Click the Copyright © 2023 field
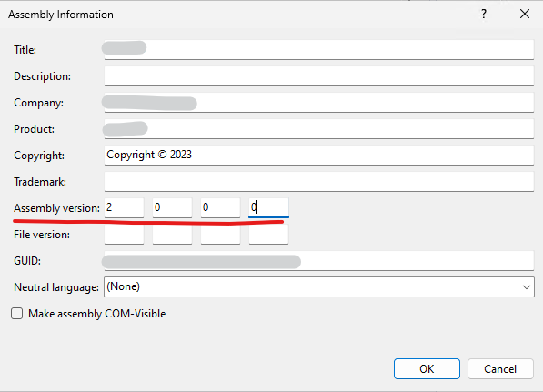Screen dimensions: 543x392 click(x=319, y=156)
